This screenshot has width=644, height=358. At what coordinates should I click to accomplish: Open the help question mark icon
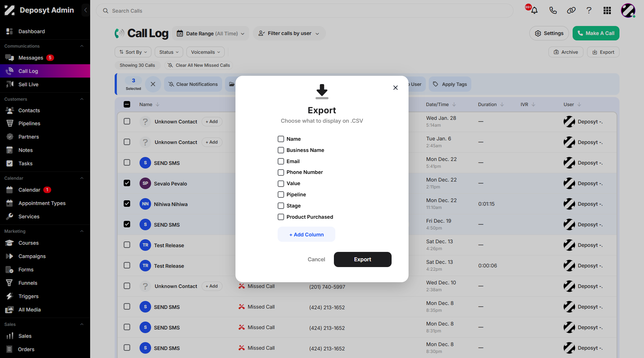(589, 10)
